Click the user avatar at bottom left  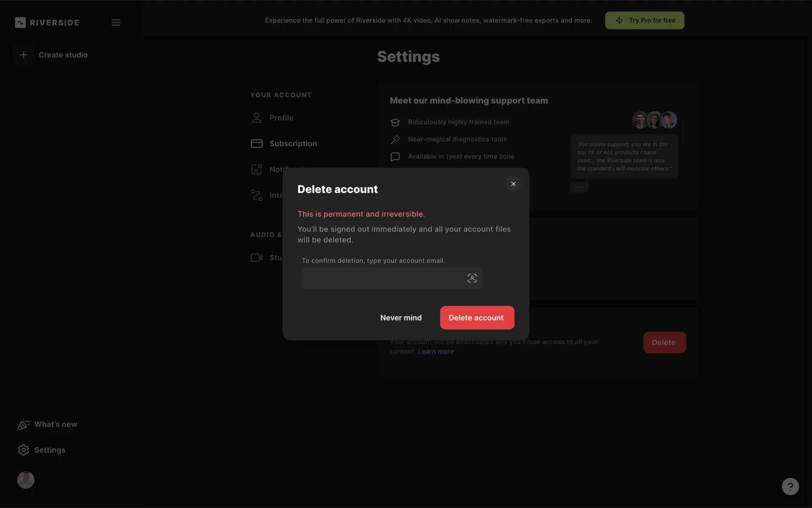click(26, 480)
